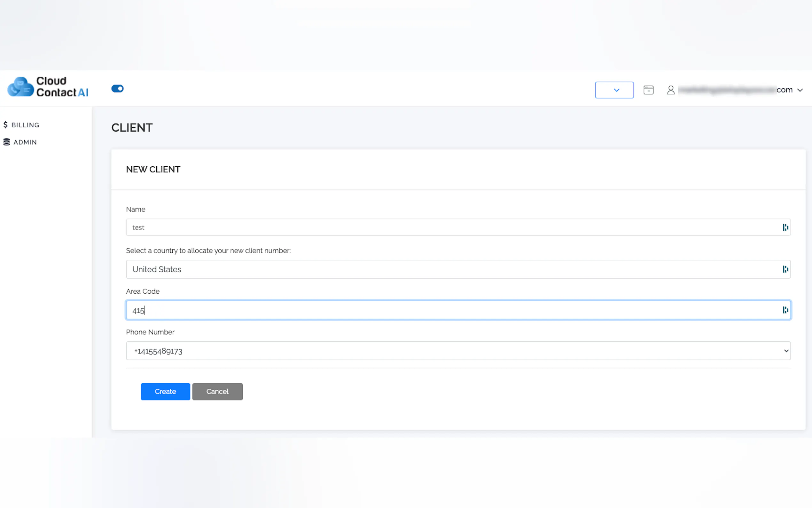Click password manager icon in Name field
This screenshot has height=508, width=812.
(785, 227)
